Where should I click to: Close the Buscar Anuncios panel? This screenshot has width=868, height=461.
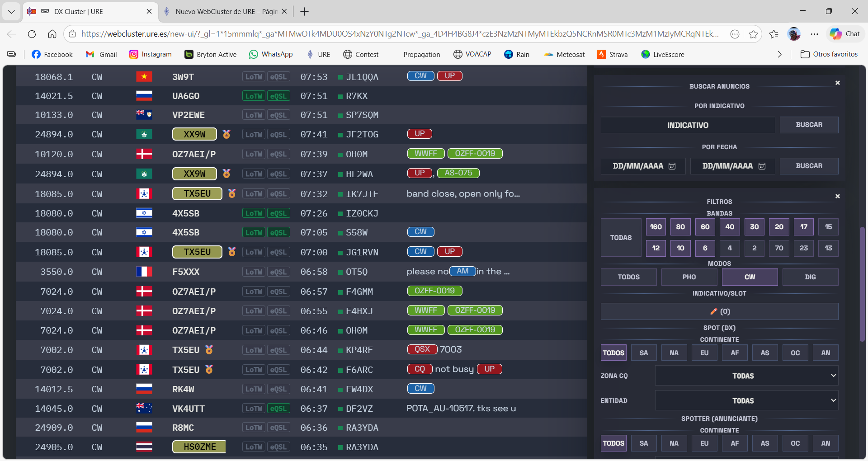(x=837, y=83)
